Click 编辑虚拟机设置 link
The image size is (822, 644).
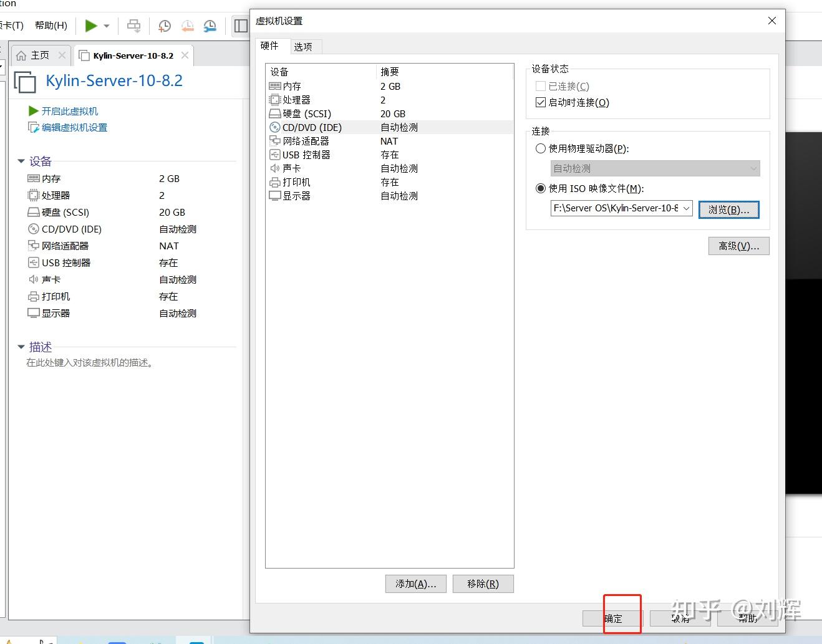[x=74, y=127]
